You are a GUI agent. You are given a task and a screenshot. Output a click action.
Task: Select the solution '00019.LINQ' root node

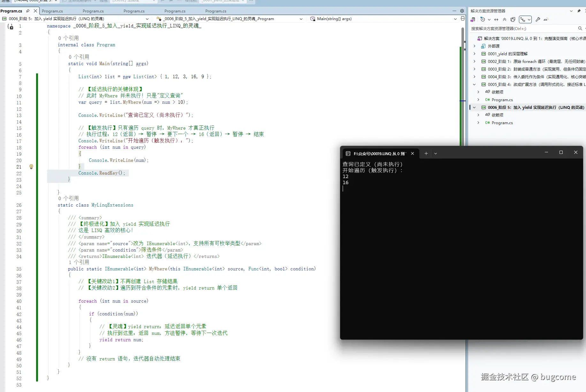pyautogui.click(x=535, y=38)
